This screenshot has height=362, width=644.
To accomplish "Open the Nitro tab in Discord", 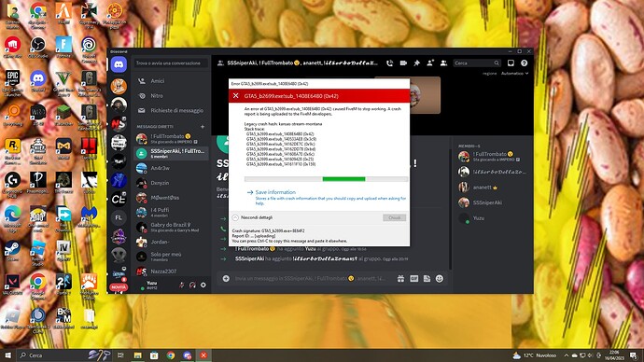I will (x=172, y=95).
